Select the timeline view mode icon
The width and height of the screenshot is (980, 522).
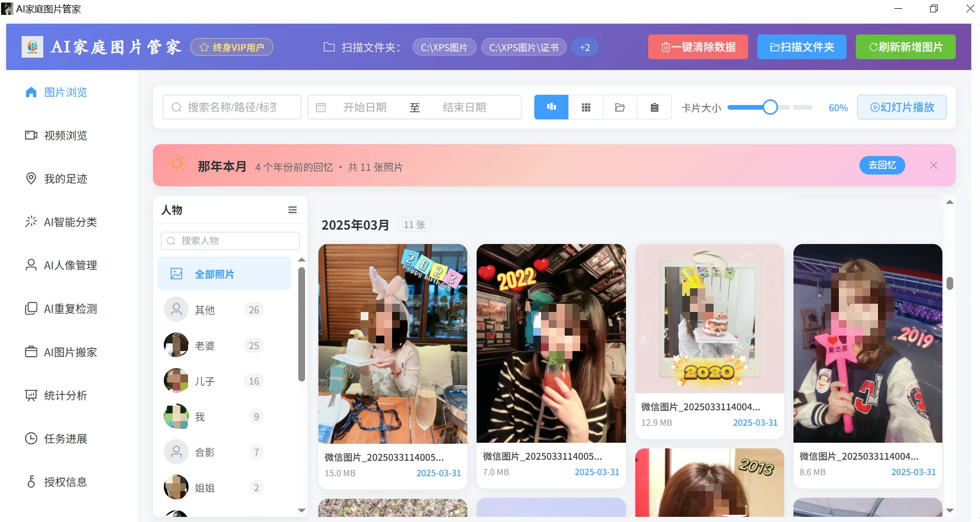(551, 107)
